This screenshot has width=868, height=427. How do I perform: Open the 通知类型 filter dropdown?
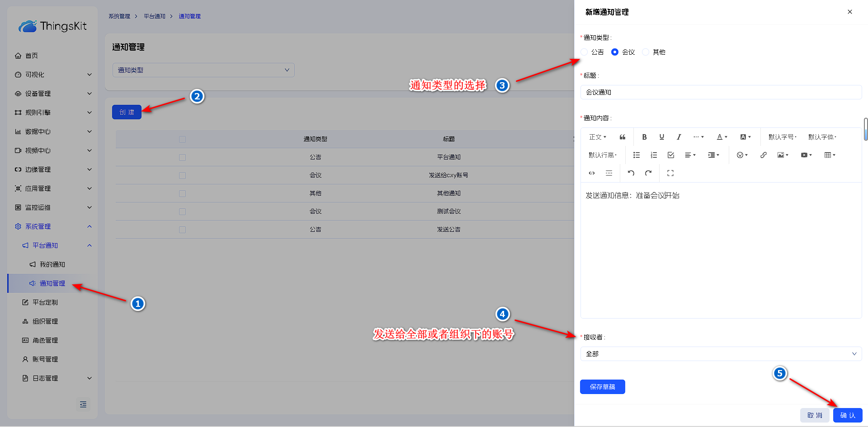[203, 70]
